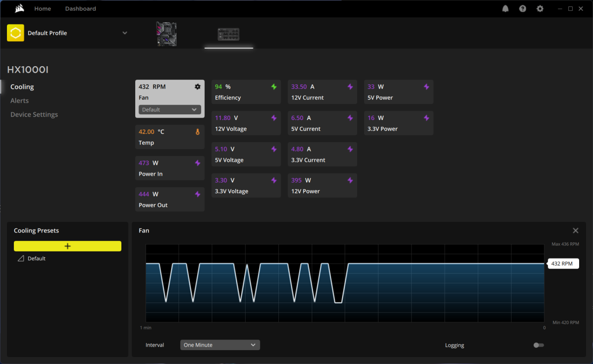The image size is (593, 364).
Task: Open the Alerts section
Action: coord(19,100)
